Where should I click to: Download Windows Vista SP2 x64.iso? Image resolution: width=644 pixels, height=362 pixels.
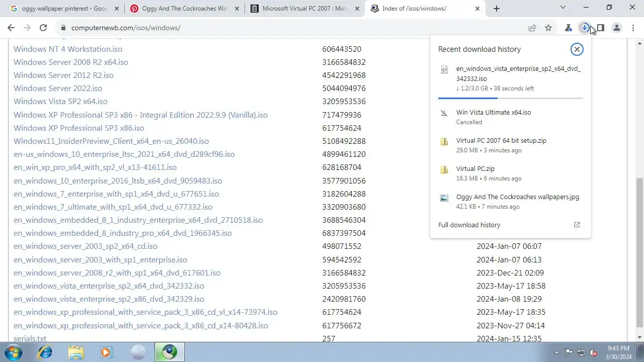(60, 101)
